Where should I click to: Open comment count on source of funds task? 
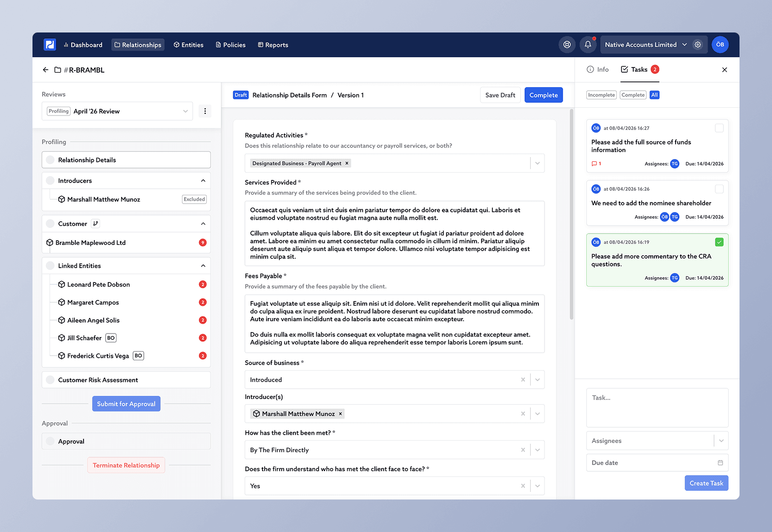597,164
